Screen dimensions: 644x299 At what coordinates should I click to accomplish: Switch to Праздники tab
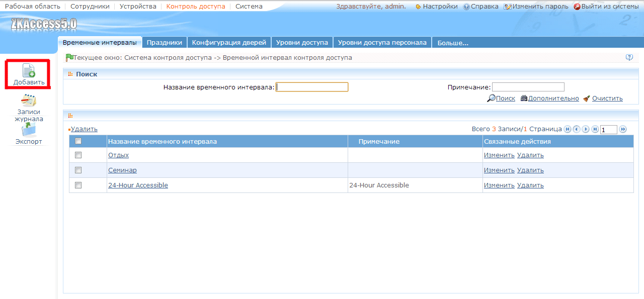pos(165,43)
